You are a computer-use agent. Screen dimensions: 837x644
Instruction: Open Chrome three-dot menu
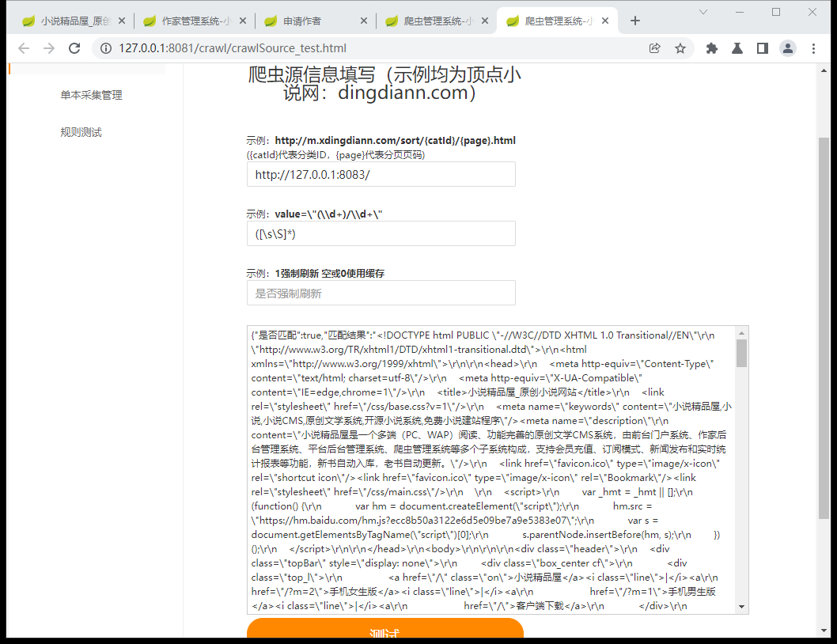[x=813, y=48]
